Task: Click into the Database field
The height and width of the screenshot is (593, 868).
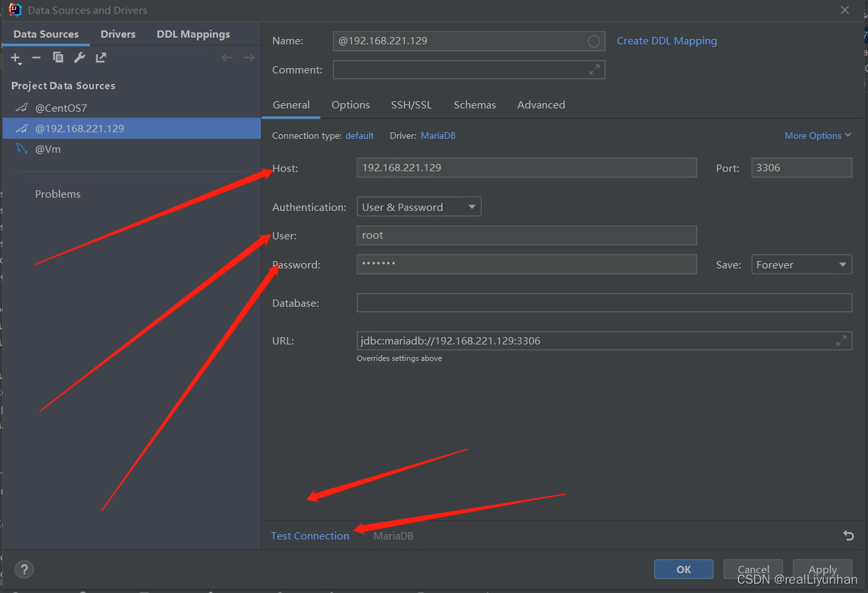Action: tap(604, 303)
